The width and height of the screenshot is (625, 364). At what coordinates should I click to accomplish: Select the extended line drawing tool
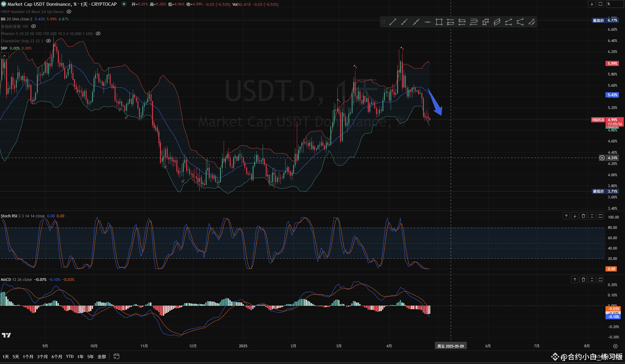coord(416,22)
